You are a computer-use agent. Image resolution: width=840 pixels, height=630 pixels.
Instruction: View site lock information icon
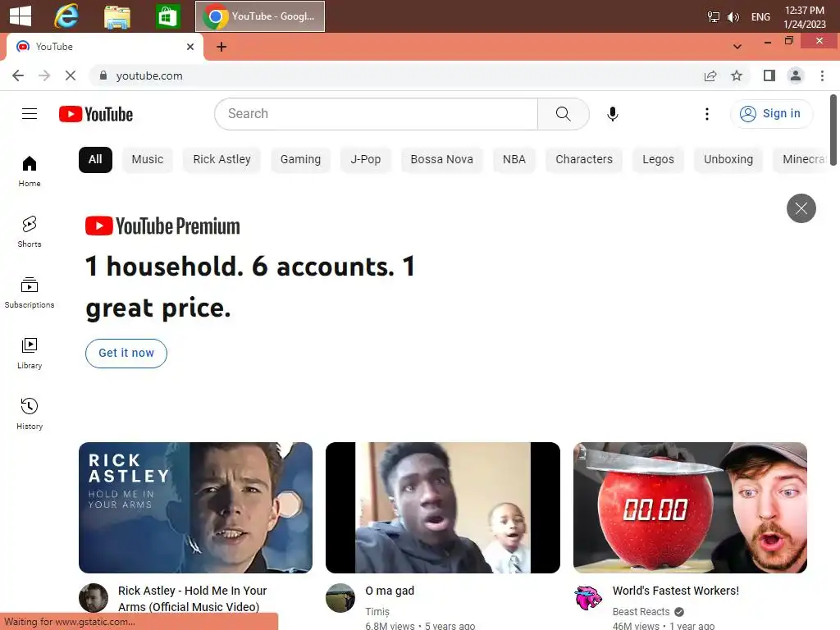(x=103, y=75)
